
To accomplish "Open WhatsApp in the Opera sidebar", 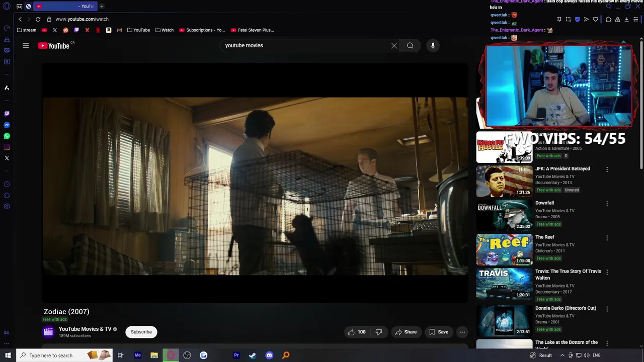I will click(x=7, y=136).
